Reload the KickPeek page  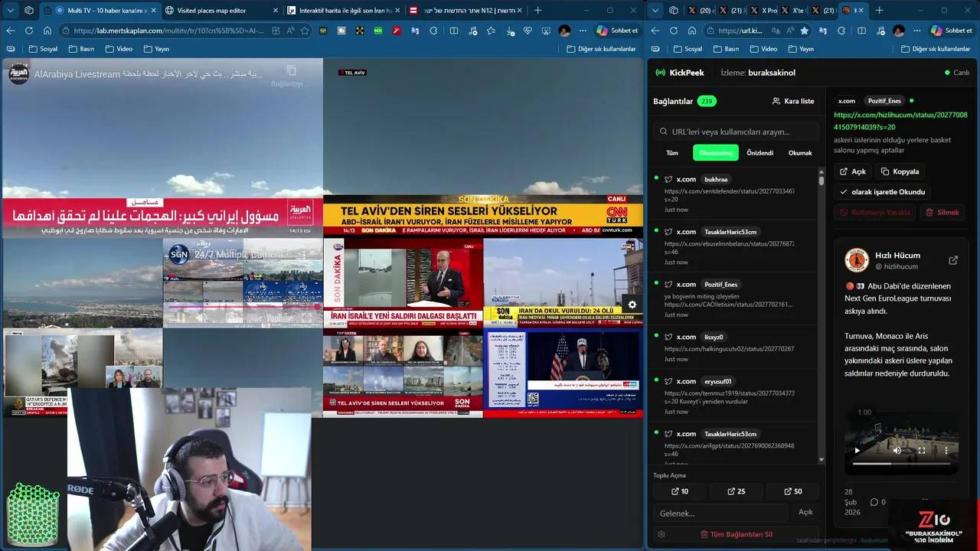click(674, 31)
